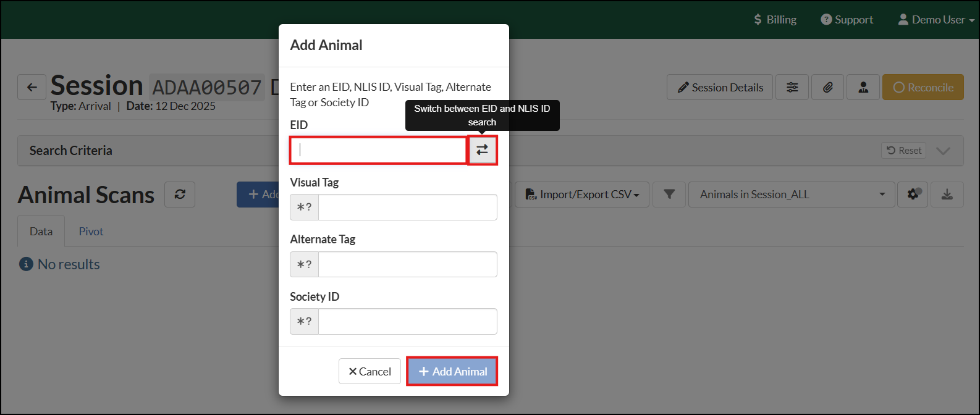This screenshot has width=980, height=415.
Task: Click the blue Add Animal button
Action: tap(452, 371)
